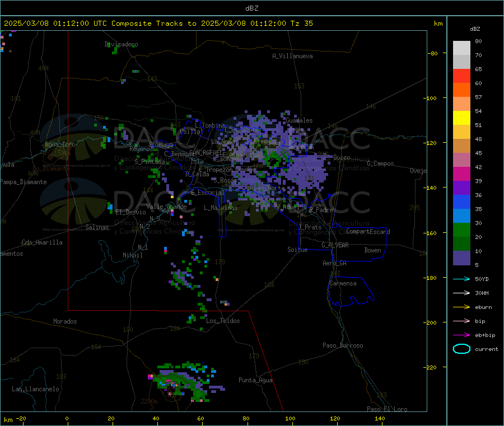Click the CompartEscard place label
The width and height of the screenshot is (504, 426).
point(368,232)
